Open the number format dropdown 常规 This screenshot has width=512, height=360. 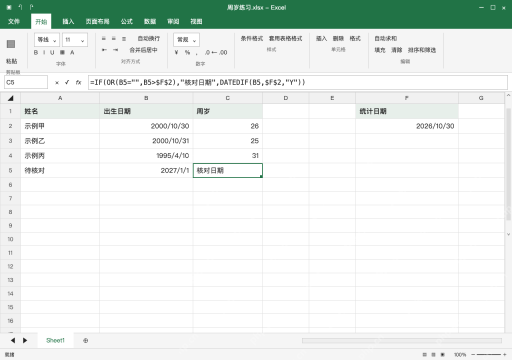(186, 40)
